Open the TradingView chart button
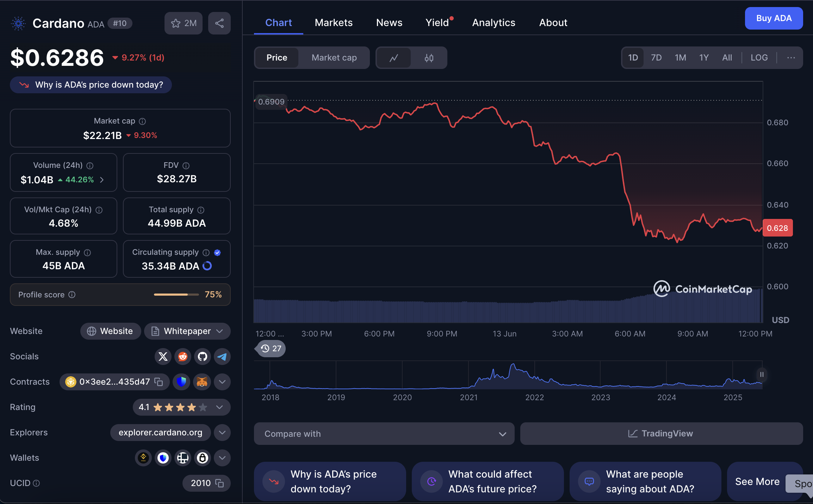The width and height of the screenshot is (813, 504). click(x=662, y=434)
